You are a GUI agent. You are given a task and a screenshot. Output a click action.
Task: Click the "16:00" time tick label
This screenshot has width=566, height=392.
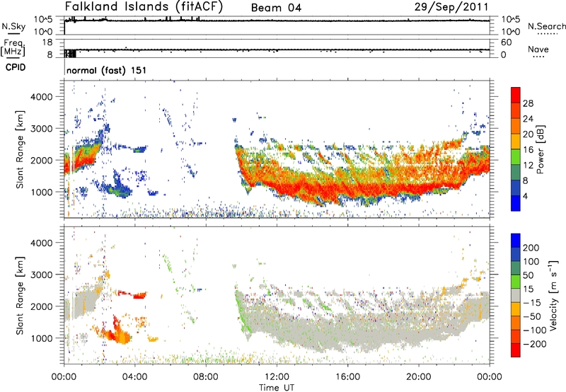(x=347, y=377)
